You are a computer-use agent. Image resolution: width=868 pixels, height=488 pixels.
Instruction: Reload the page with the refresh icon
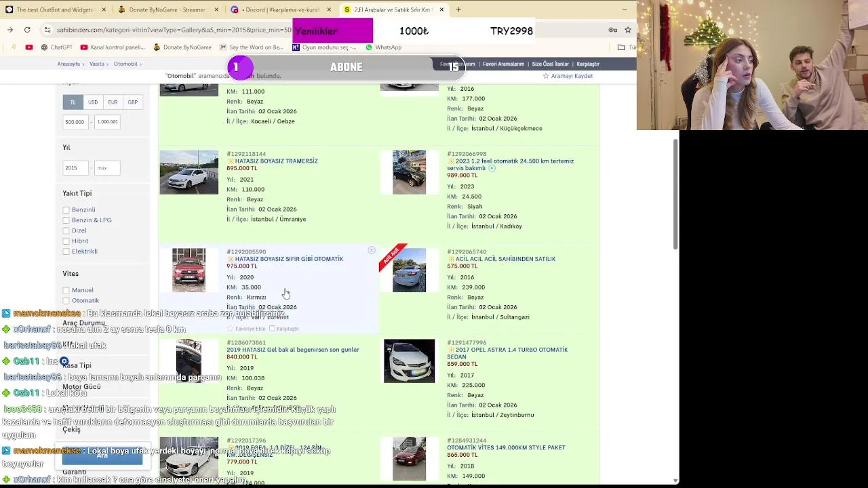point(27,30)
